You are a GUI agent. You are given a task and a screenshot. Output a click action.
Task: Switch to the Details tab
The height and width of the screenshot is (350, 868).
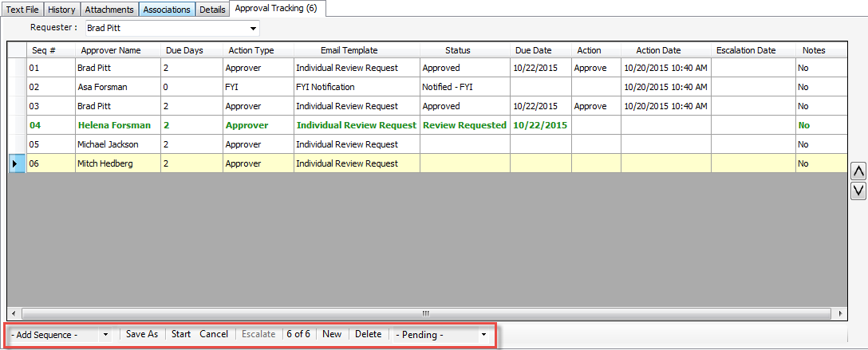point(212,10)
